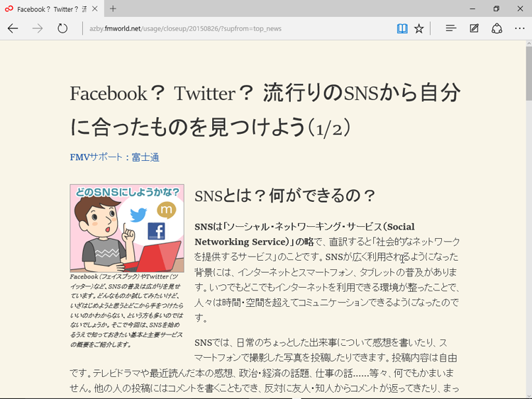Make a Web Note with pen icon
The width and height of the screenshot is (532, 399).
point(474,28)
